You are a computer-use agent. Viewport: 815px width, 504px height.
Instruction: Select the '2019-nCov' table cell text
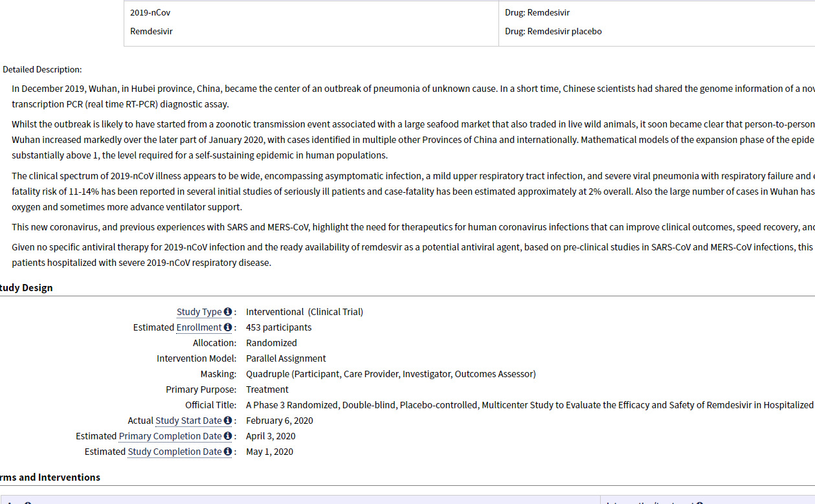150,12
